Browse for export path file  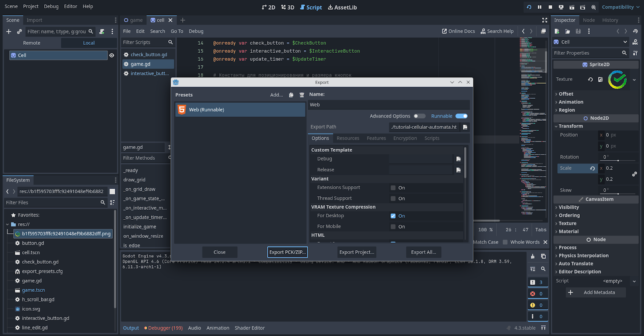465,127
